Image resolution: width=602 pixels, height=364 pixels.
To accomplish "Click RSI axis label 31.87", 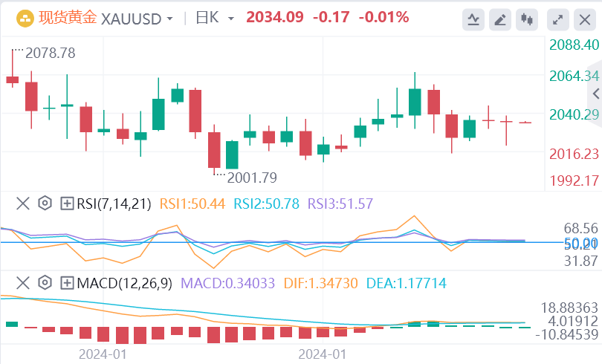I will (581, 261).
